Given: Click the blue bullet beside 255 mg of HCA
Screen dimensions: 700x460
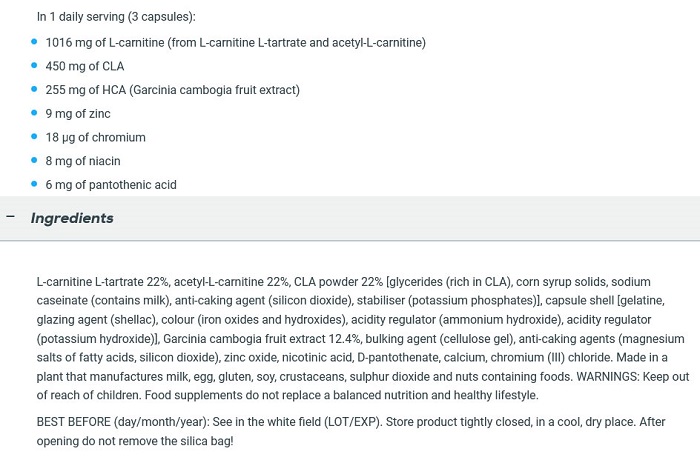Looking at the screenshot, I should tap(34, 89).
